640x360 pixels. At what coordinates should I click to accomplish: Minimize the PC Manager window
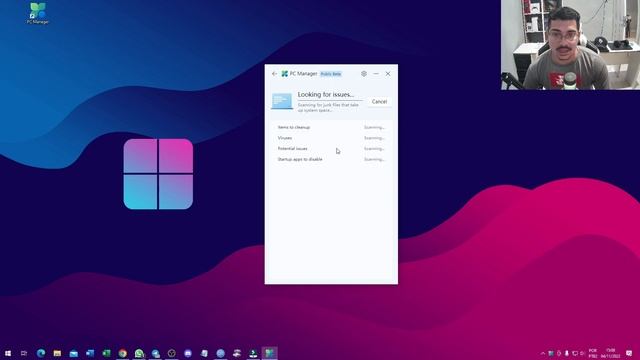[x=376, y=74]
